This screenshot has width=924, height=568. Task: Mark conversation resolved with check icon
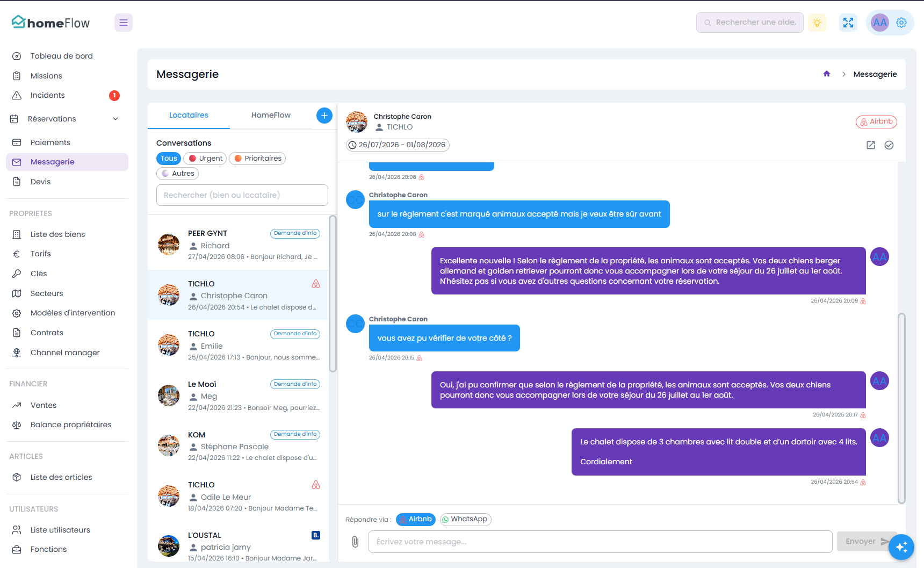pos(889,145)
